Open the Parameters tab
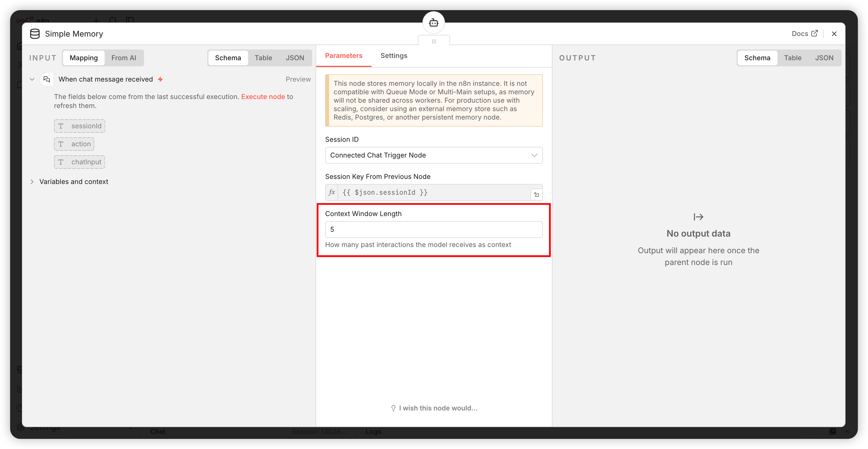Viewport: 868px width, 449px height. coord(343,56)
